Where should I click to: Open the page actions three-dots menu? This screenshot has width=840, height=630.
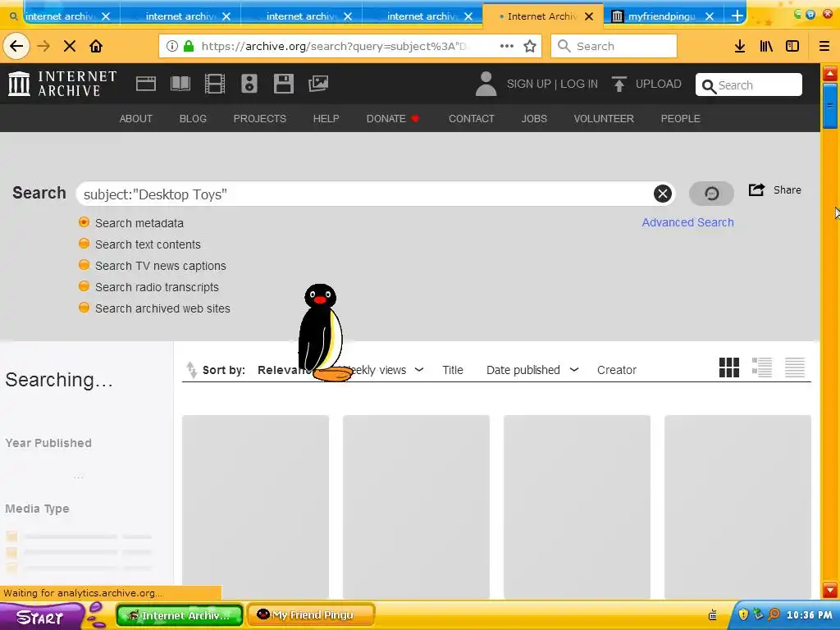pos(506,46)
